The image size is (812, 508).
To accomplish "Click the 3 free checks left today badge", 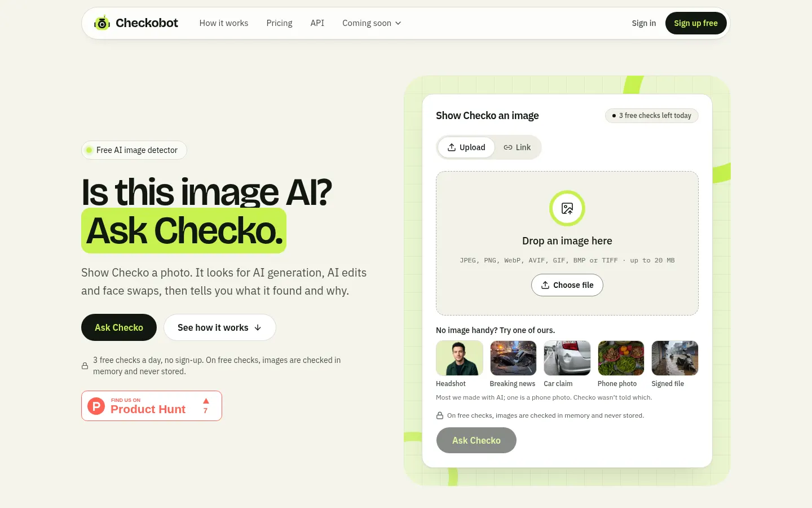I will pos(652,116).
